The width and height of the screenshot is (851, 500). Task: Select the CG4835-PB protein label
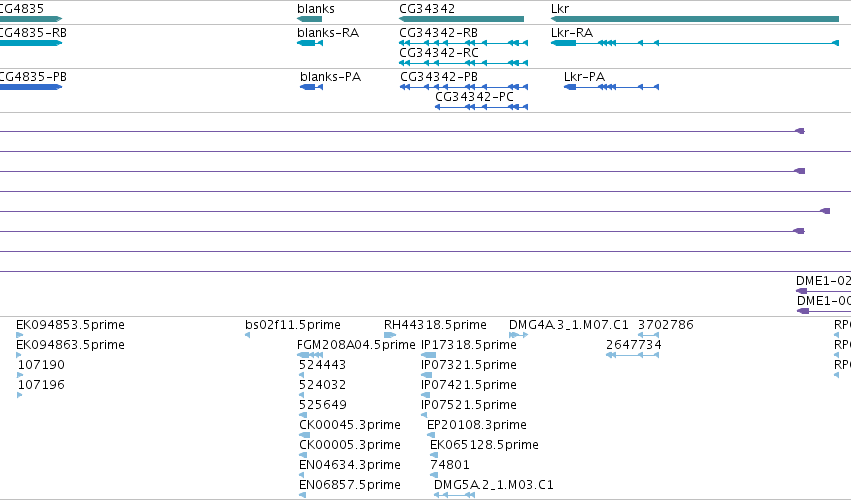(x=33, y=77)
